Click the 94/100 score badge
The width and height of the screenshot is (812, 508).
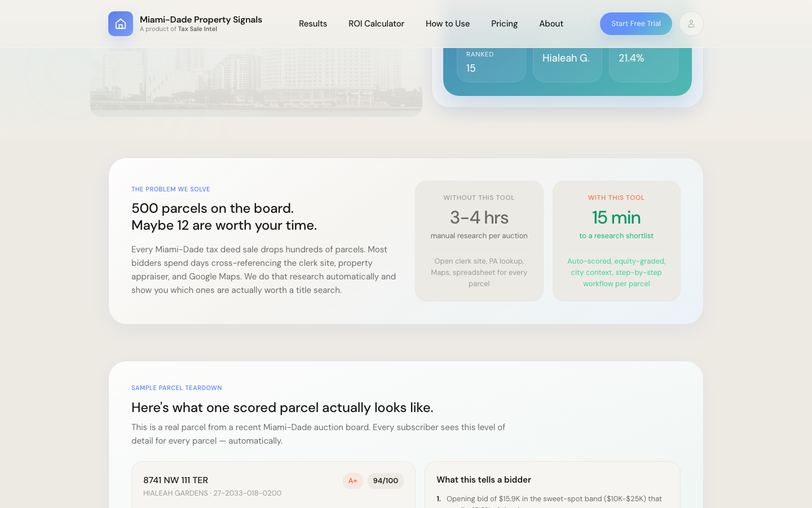click(x=386, y=481)
